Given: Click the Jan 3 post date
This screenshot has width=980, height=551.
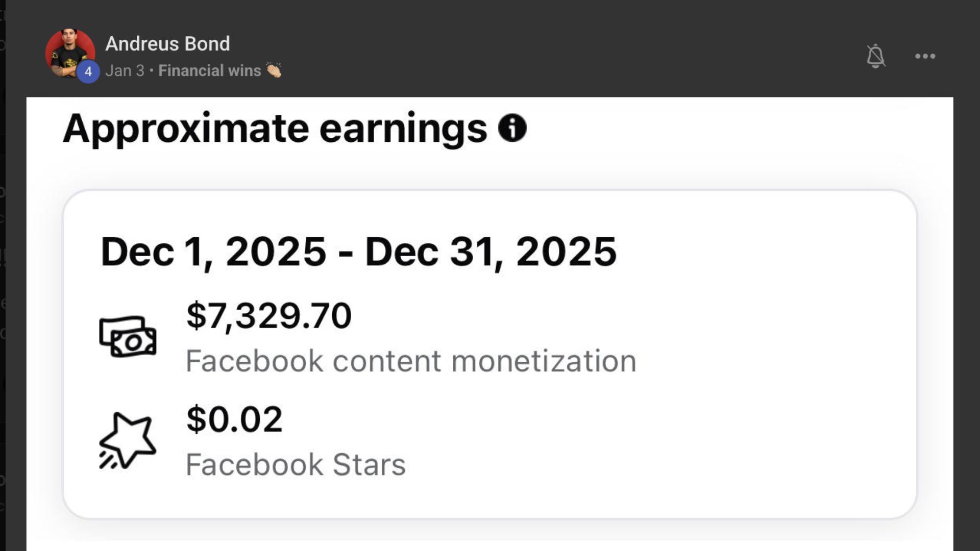Looking at the screenshot, I should (125, 70).
